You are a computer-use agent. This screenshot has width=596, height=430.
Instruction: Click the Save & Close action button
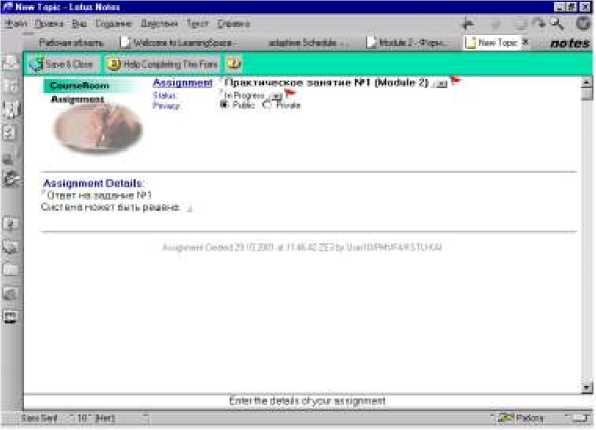click(x=62, y=64)
